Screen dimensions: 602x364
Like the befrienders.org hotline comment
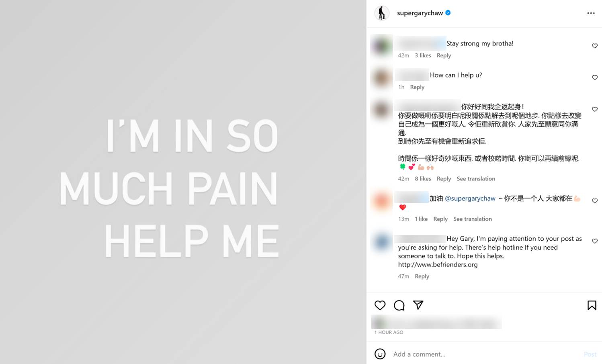coord(595,241)
